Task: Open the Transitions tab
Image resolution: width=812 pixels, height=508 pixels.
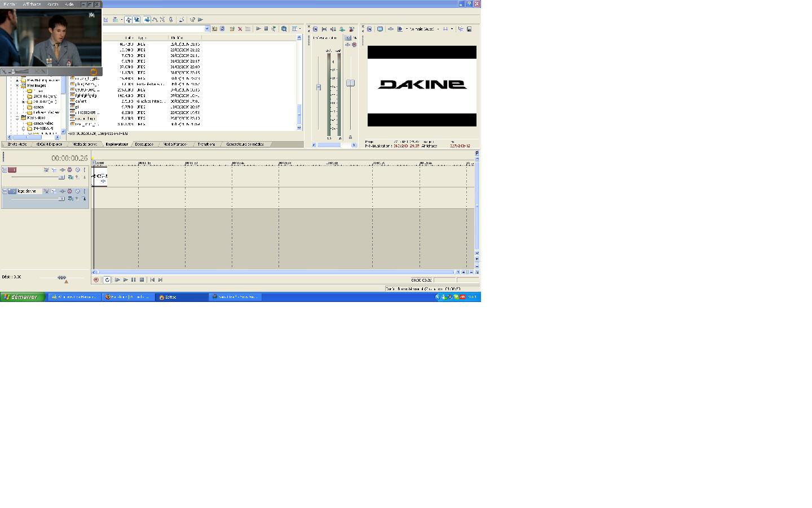Action: (x=206, y=144)
